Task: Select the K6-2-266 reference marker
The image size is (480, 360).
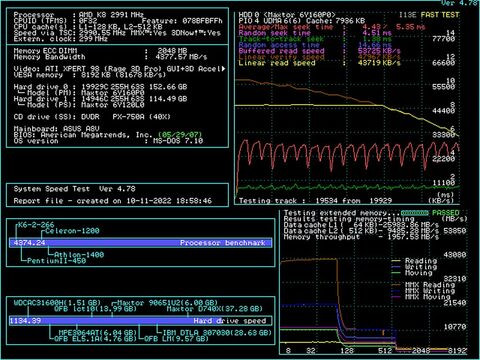Action: coord(36,225)
